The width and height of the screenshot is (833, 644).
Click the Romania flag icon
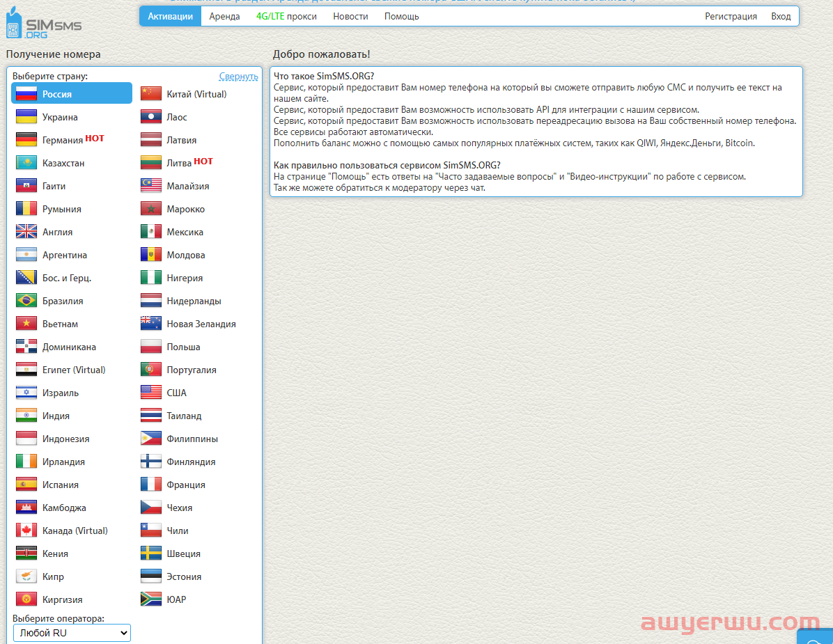point(26,209)
